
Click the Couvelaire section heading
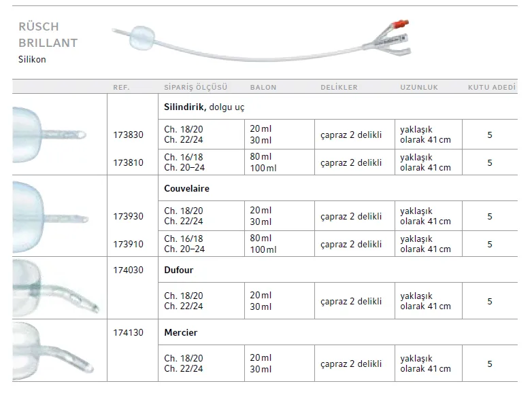pyautogui.click(x=187, y=188)
